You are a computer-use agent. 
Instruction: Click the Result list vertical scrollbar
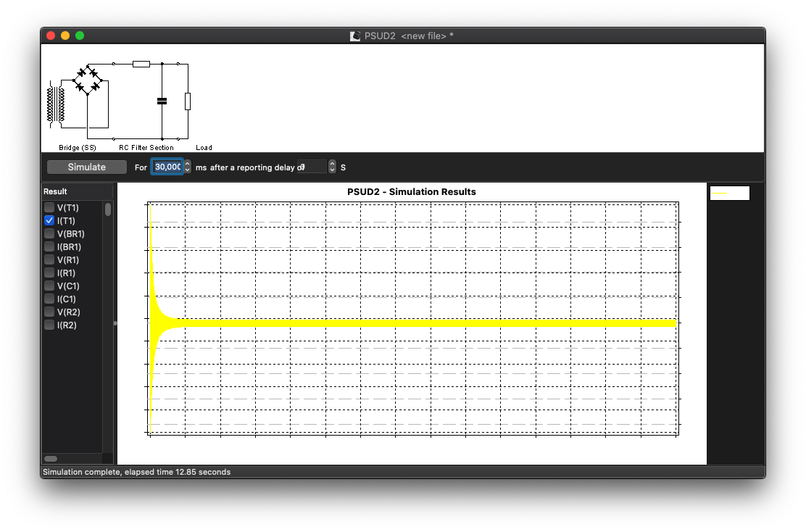point(108,209)
